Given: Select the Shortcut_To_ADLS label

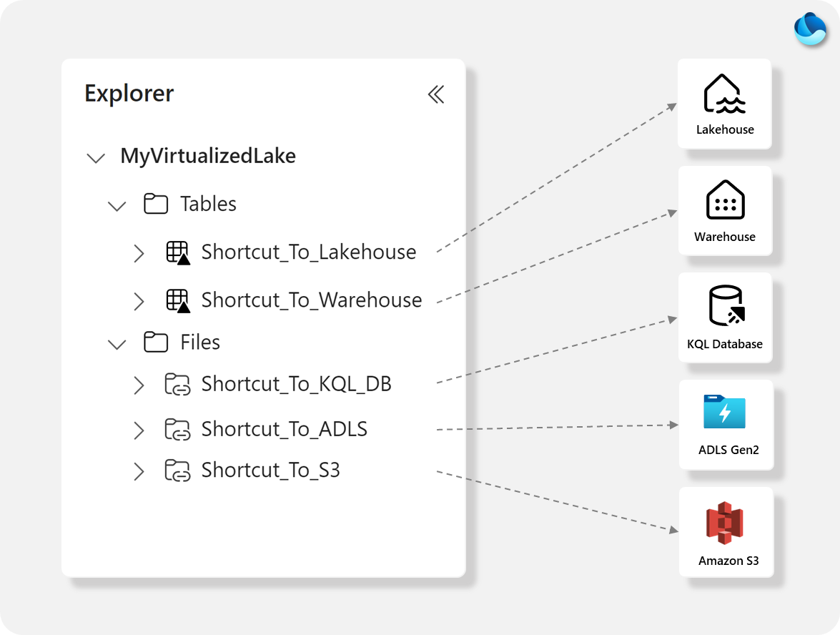Looking at the screenshot, I should coord(285,429).
